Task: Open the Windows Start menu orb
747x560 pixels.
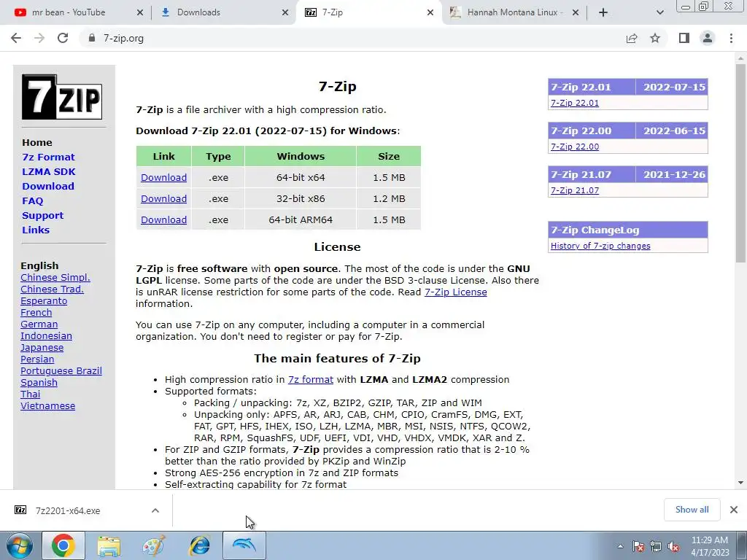Action: 20,545
